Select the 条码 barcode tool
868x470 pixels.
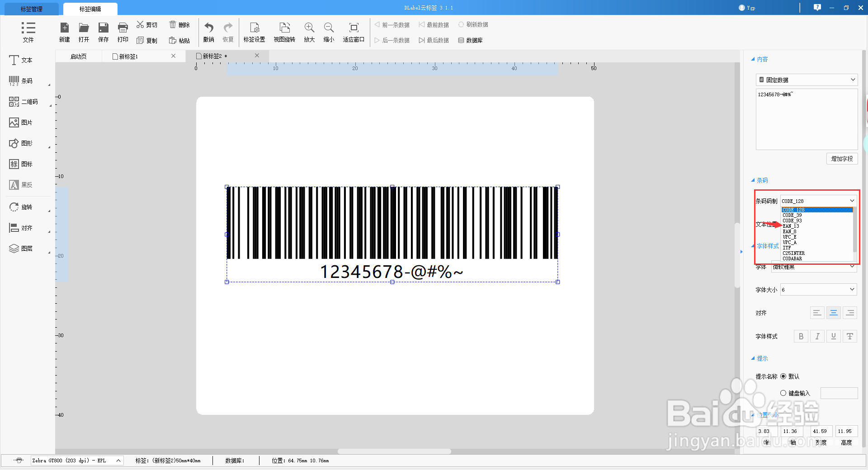21,81
